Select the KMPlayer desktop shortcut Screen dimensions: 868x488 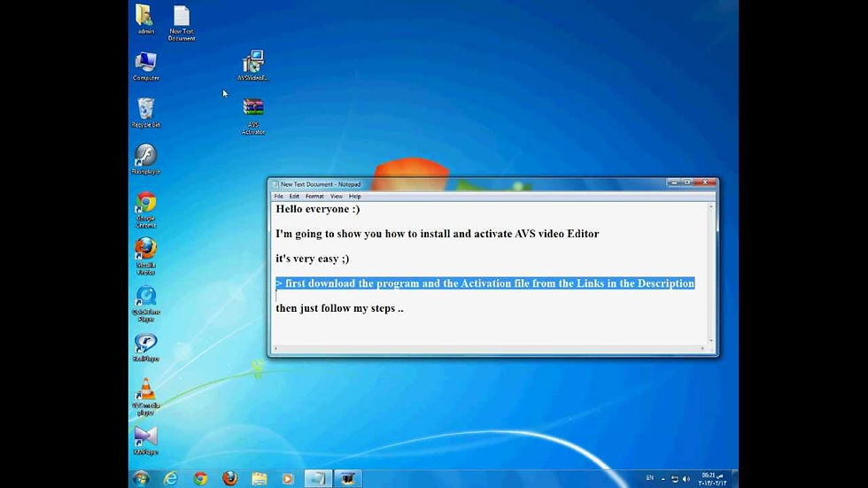pos(145,441)
